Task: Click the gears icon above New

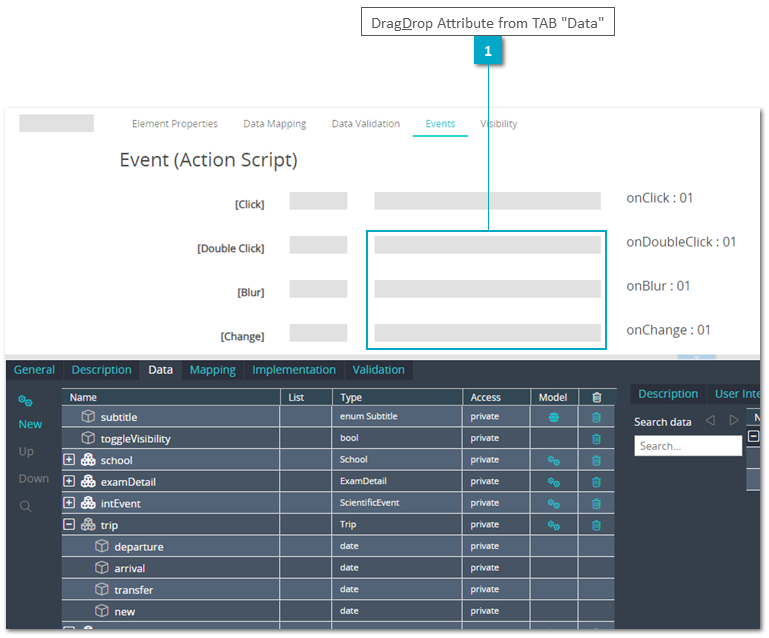Action: (26, 401)
